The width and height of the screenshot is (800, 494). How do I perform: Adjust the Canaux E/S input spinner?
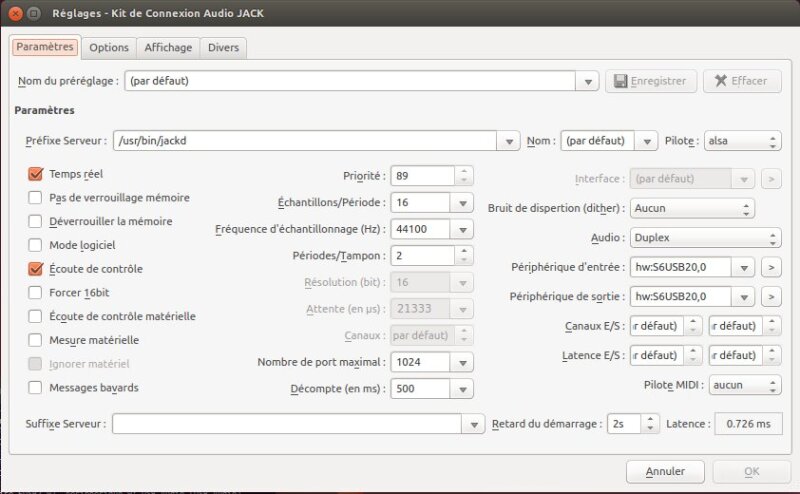click(692, 326)
